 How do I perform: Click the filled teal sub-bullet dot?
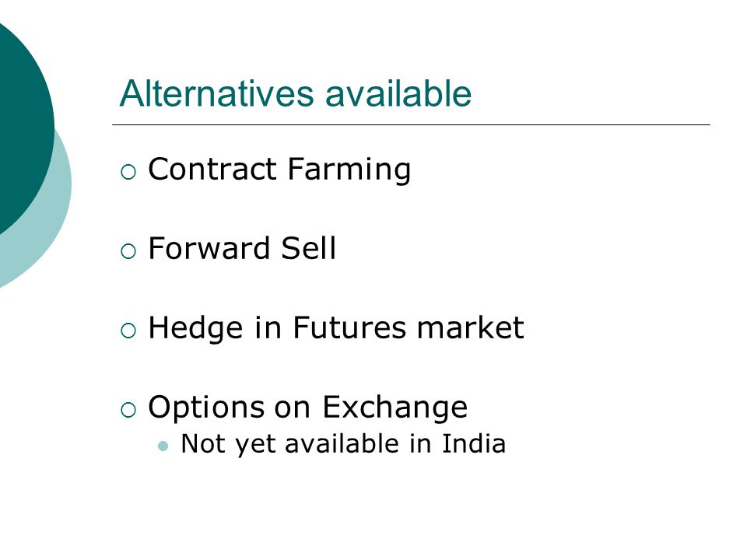pyautogui.click(x=163, y=446)
